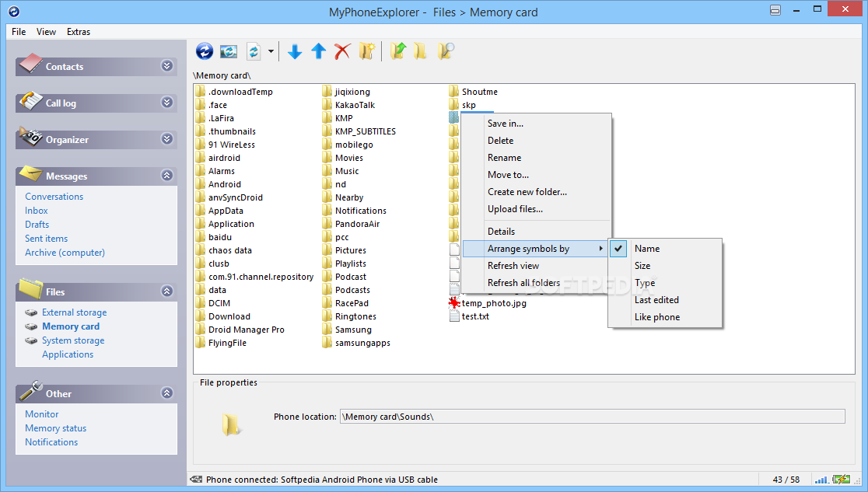Open Inbox link
Image resolution: width=868 pixels, height=492 pixels.
(36, 211)
